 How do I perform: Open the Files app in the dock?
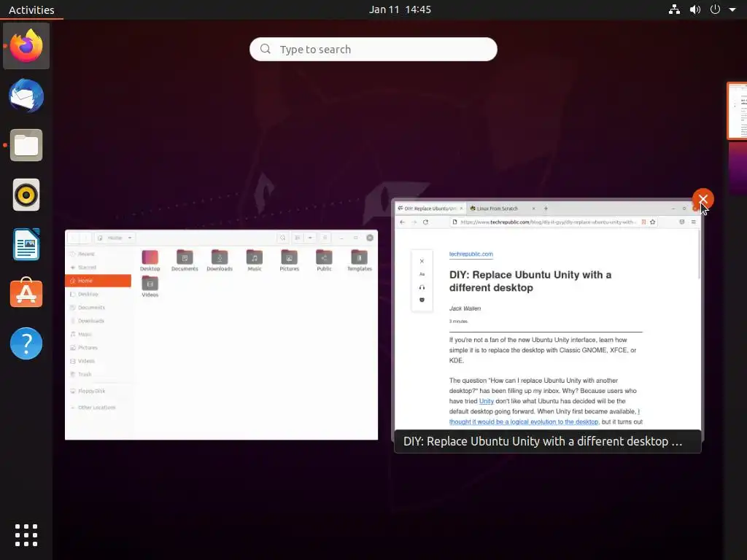pos(26,145)
